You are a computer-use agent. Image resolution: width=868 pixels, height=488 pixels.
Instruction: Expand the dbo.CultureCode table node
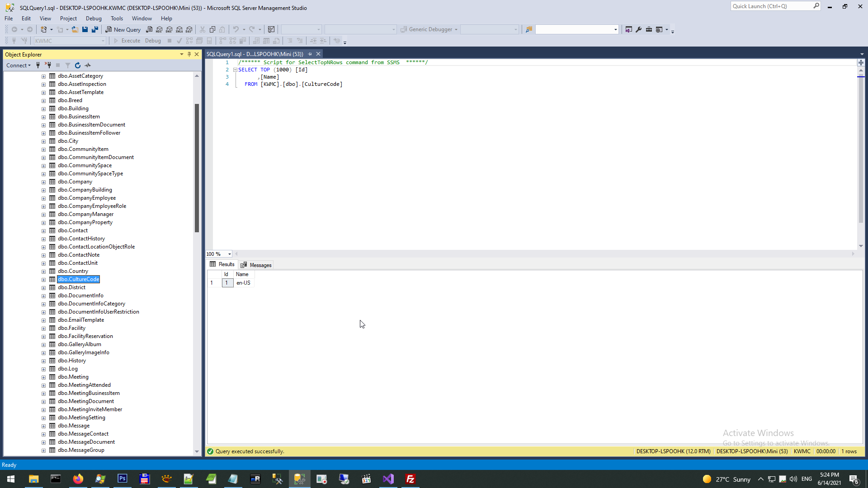pyautogui.click(x=43, y=280)
